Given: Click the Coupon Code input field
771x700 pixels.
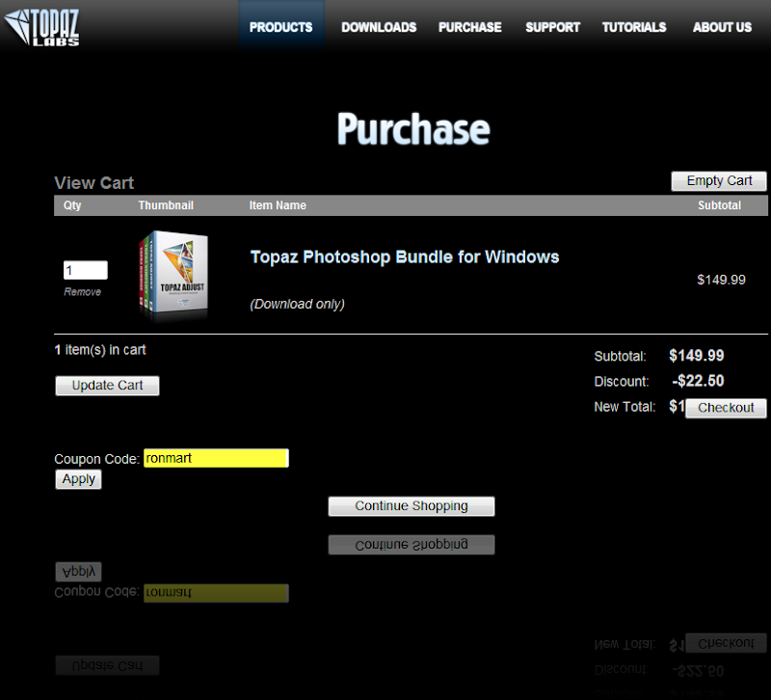Looking at the screenshot, I should pos(216,458).
